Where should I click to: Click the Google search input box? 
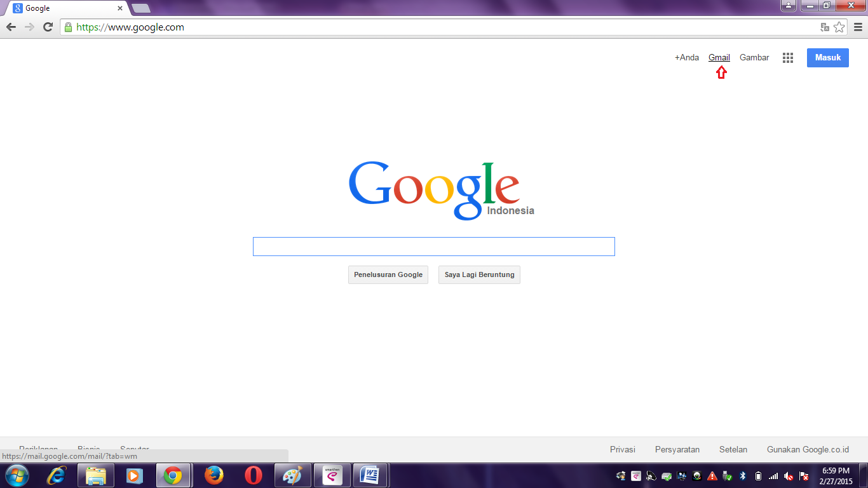(x=434, y=247)
